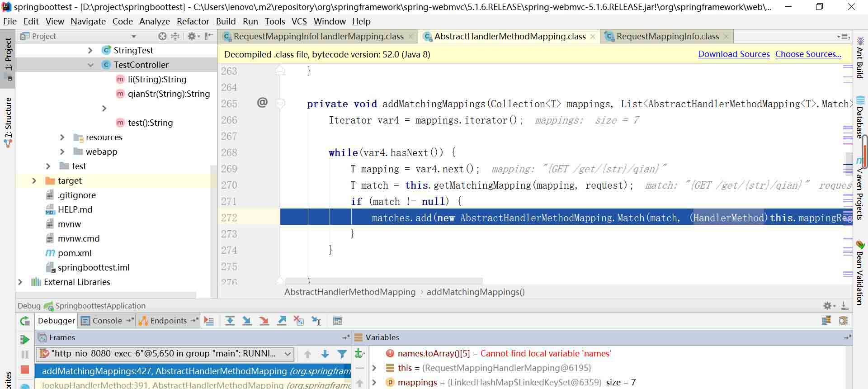868x389 pixels.
Task: Click the Drop Frame icon
Action: [x=298, y=321]
